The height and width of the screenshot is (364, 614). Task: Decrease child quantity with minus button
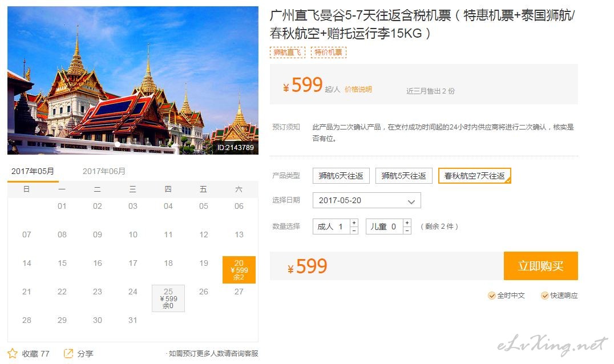tap(407, 230)
